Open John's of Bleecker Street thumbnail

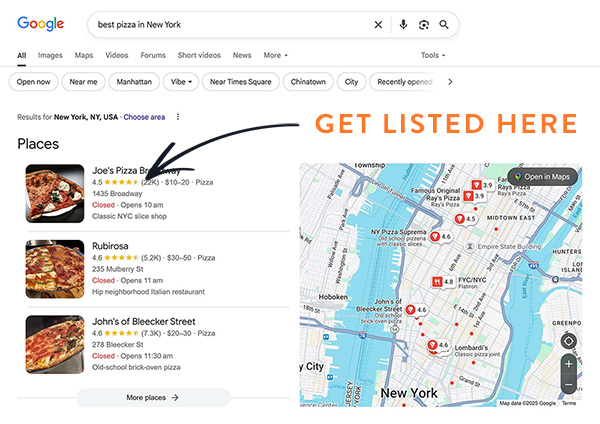pyautogui.click(x=55, y=344)
